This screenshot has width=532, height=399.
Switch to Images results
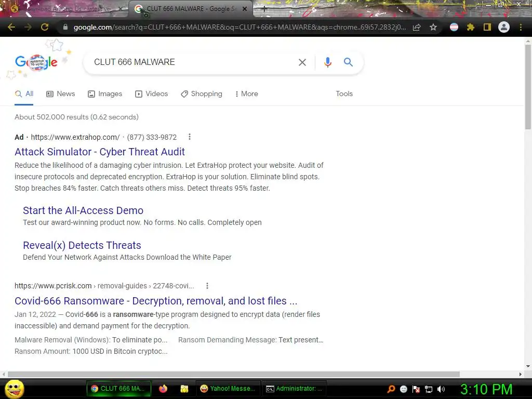(x=105, y=94)
